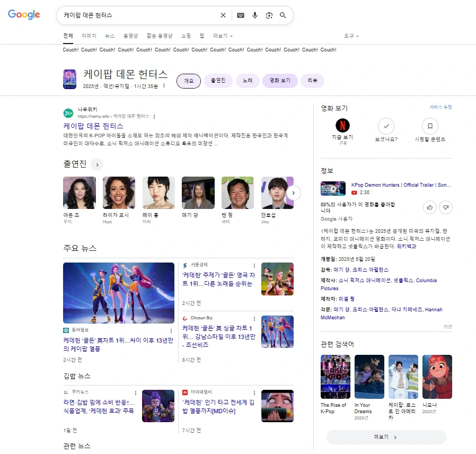Open three-dot menu of Chosun Biz article
Image resolution: width=476 pixels, height=454 pixels.
click(x=254, y=319)
